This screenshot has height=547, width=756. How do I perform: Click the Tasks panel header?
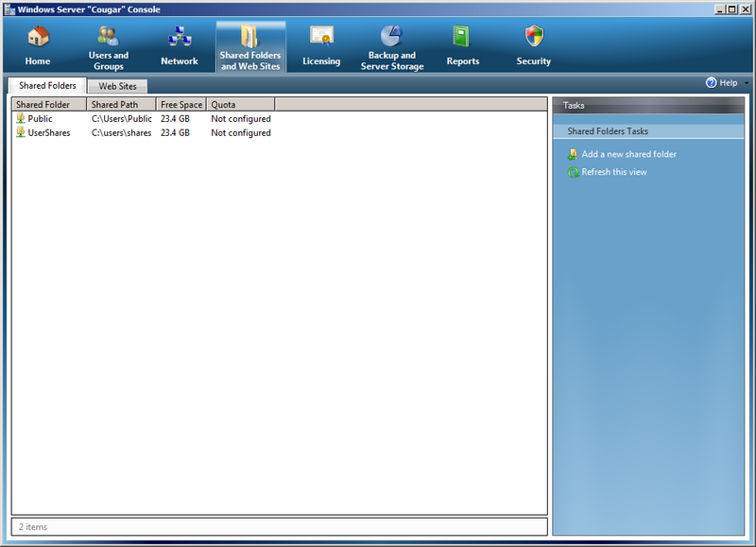(x=648, y=106)
